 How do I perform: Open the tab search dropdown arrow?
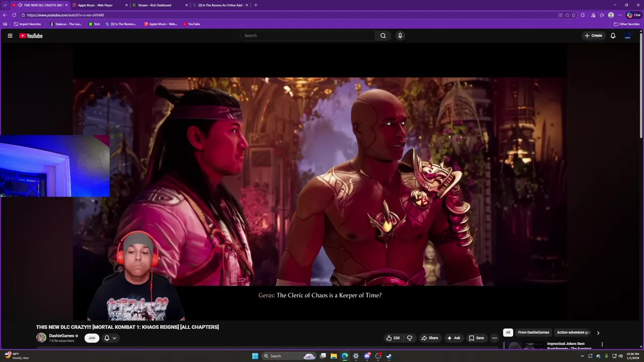coord(5,5)
